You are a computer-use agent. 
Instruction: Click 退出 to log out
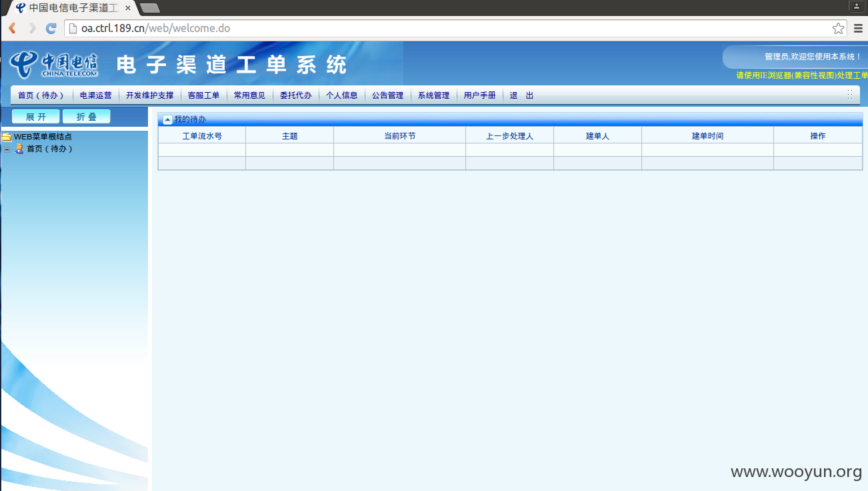tap(522, 95)
